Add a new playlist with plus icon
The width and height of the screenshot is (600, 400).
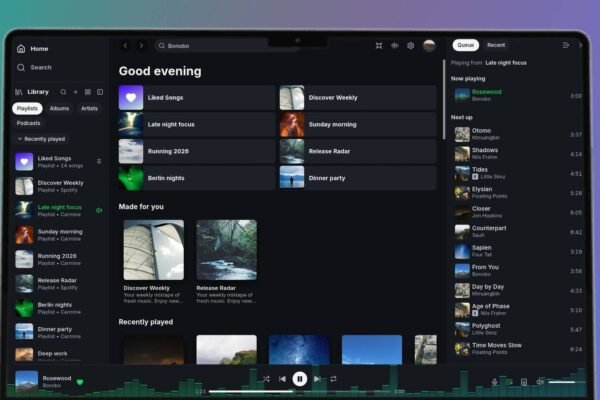point(75,92)
